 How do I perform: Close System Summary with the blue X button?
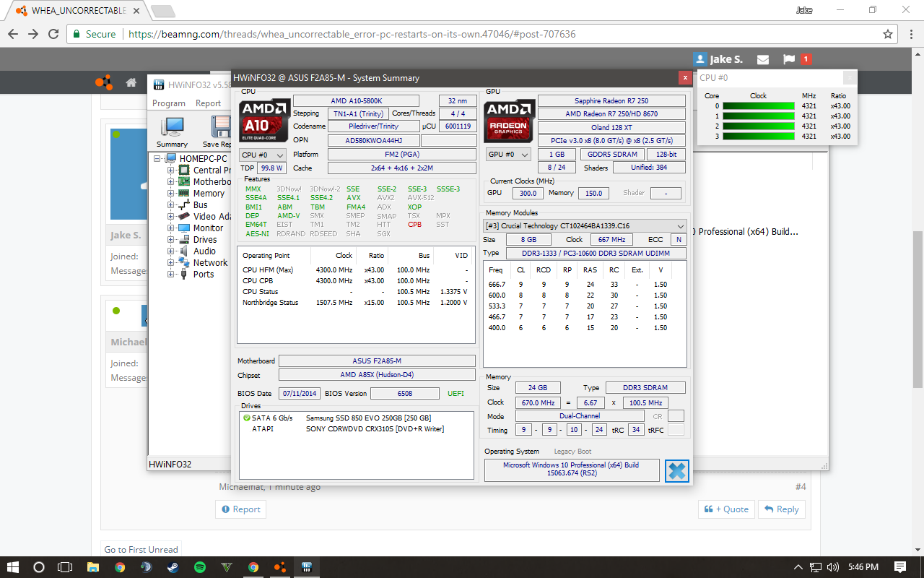pos(676,471)
